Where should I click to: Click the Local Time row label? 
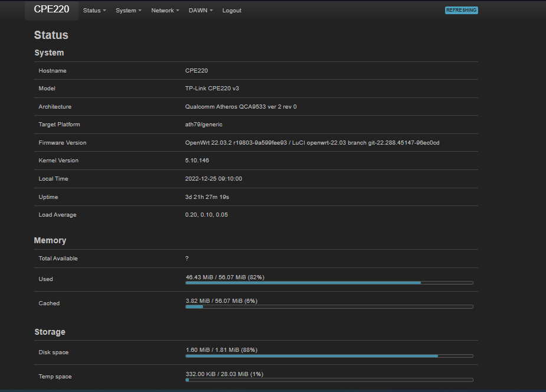(53, 179)
